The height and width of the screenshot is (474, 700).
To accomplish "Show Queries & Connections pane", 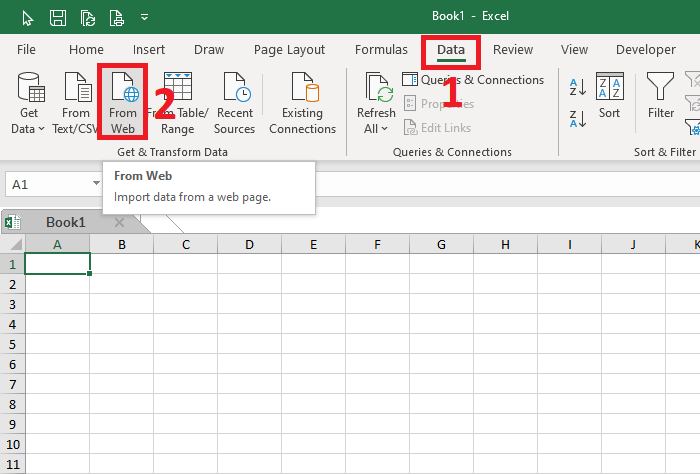I will (x=473, y=80).
